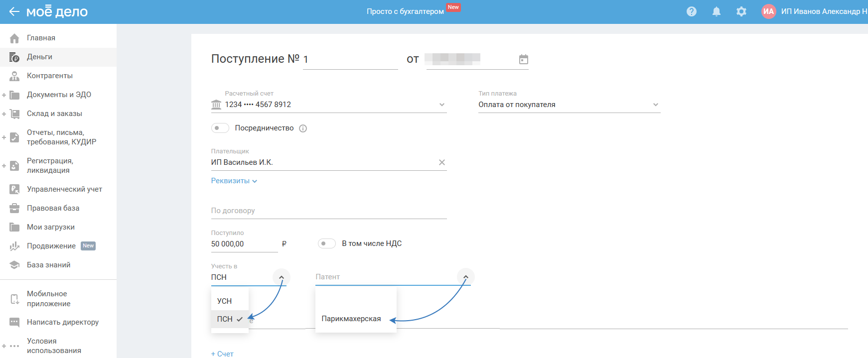The width and height of the screenshot is (868, 358).
Task: Choose Парикмахерская patent option
Action: point(351,319)
